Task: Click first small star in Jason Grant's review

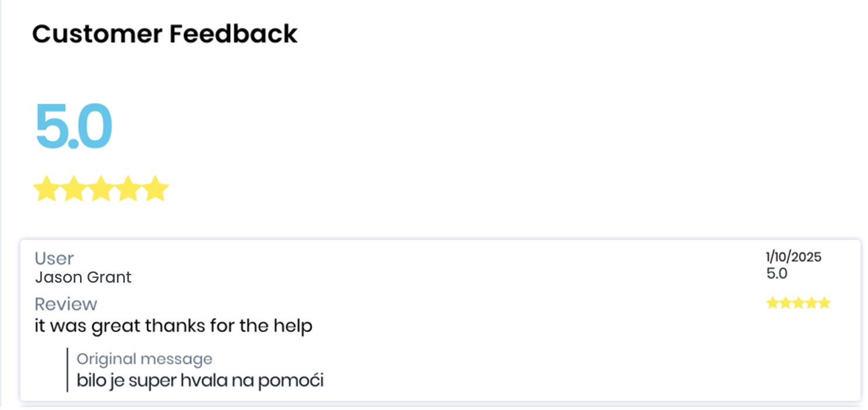Action: (x=773, y=303)
